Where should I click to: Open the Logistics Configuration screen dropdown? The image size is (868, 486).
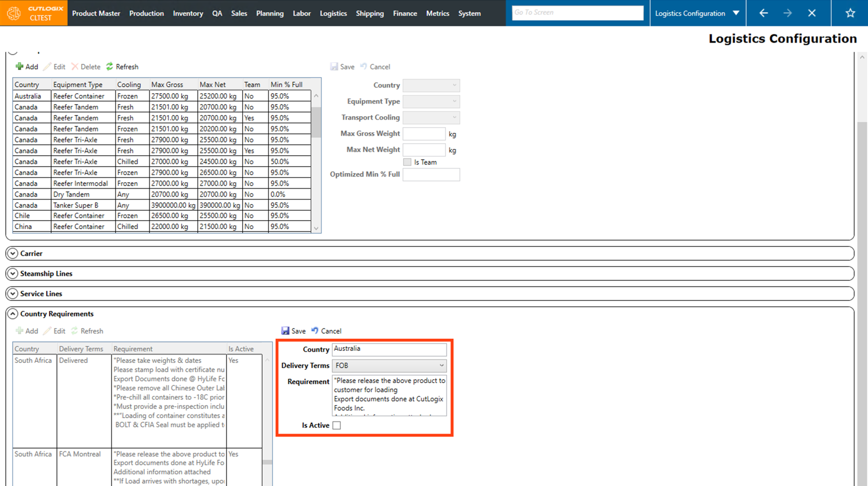736,13
